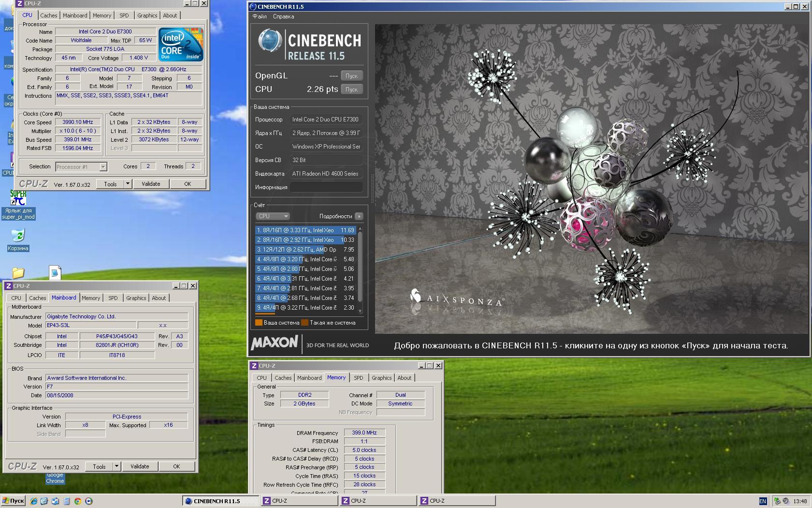
Task: Click the ranking list vertical scrollbar
Action: click(360, 270)
